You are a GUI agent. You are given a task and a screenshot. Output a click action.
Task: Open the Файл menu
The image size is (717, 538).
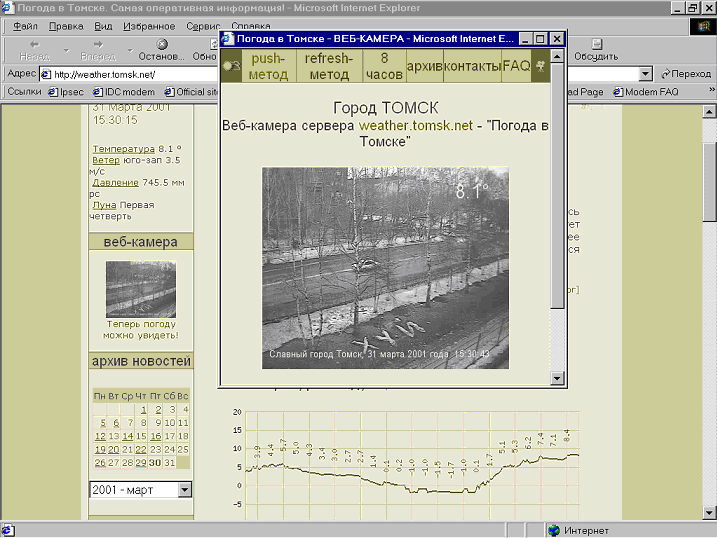point(25,26)
